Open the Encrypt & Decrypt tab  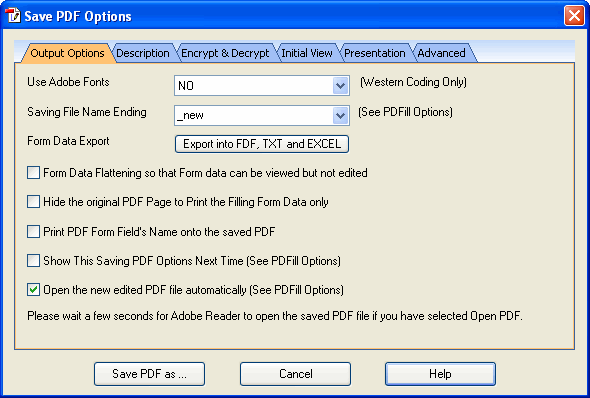(225, 53)
